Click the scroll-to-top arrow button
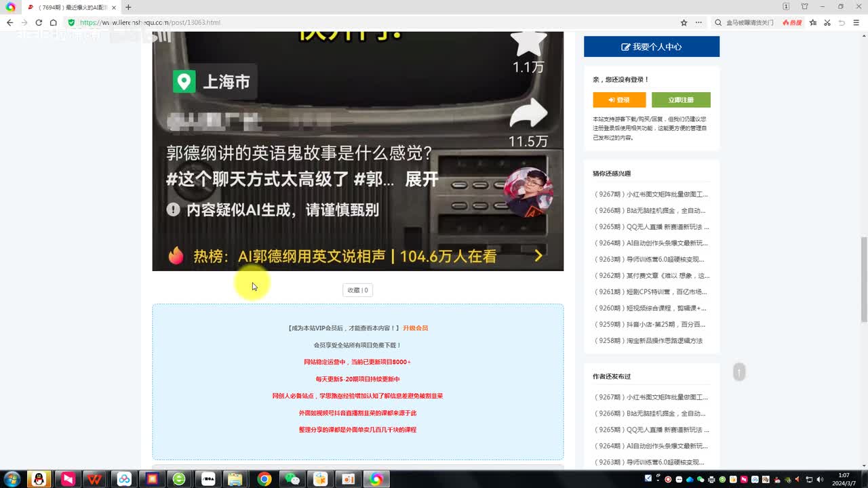Screen dimensions: 868x488 tap(739, 371)
